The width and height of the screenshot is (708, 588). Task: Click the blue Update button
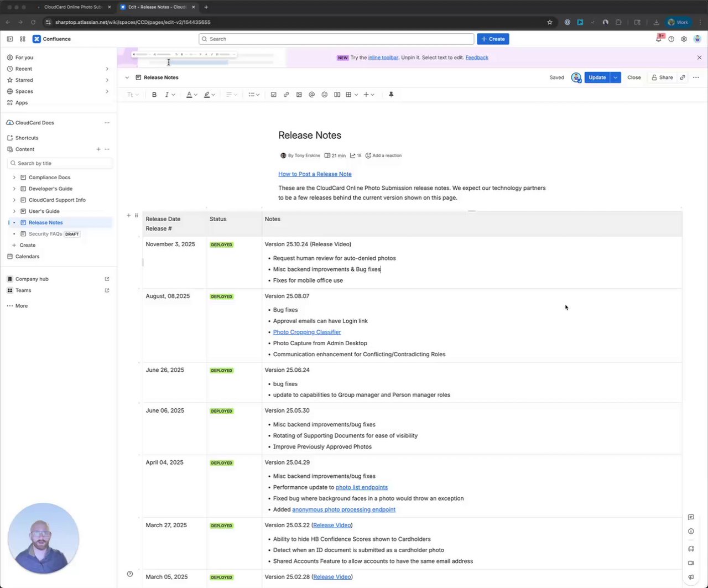[x=597, y=77]
